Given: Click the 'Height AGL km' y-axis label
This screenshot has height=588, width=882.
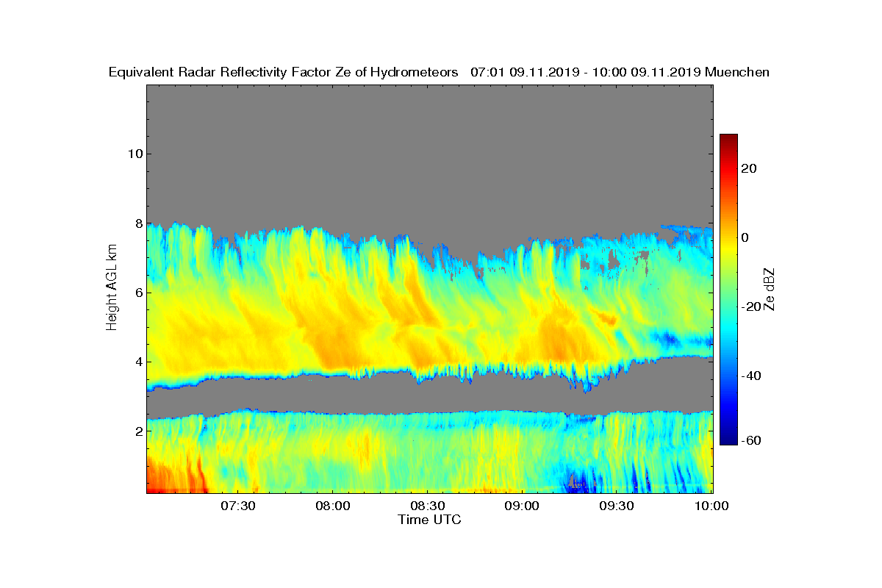Looking at the screenshot, I should 112,289.
